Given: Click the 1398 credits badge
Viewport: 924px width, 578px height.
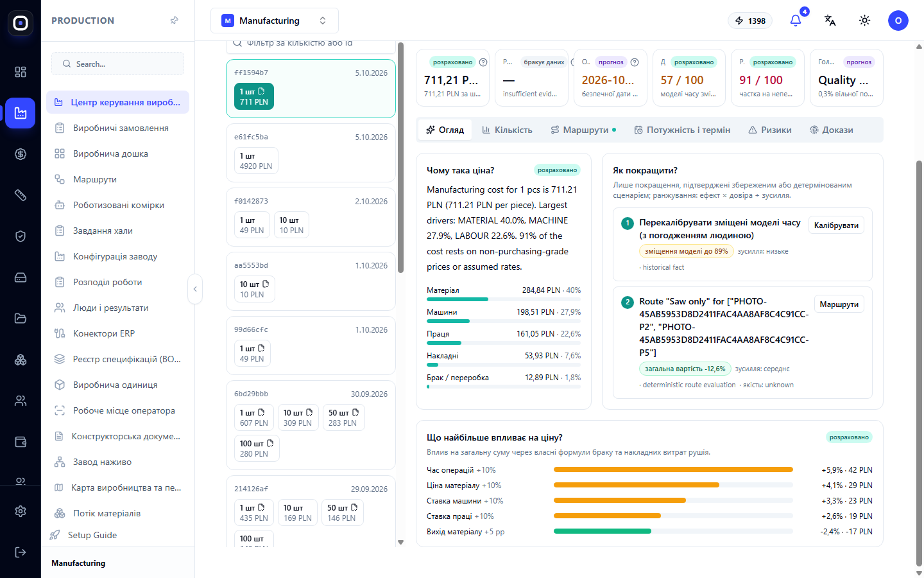Looking at the screenshot, I should 750,21.
